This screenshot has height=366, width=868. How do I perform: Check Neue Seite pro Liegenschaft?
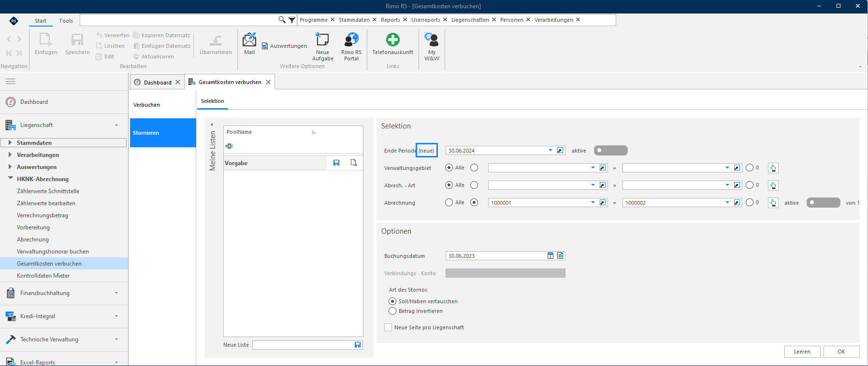(388, 327)
